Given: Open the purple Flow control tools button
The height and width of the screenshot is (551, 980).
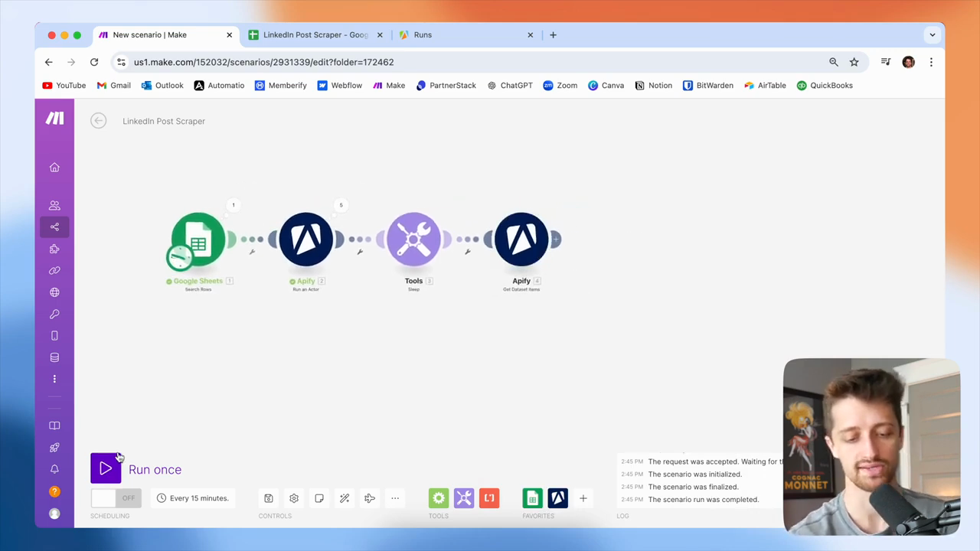Looking at the screenshot, I should coord(464,498).
